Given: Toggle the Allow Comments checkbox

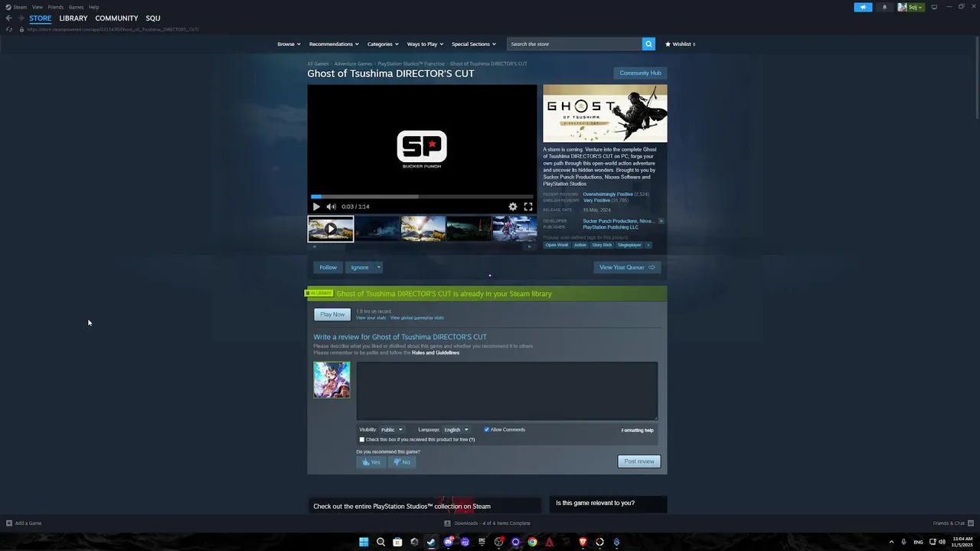Looking at the screenshot, I should 486,429.
